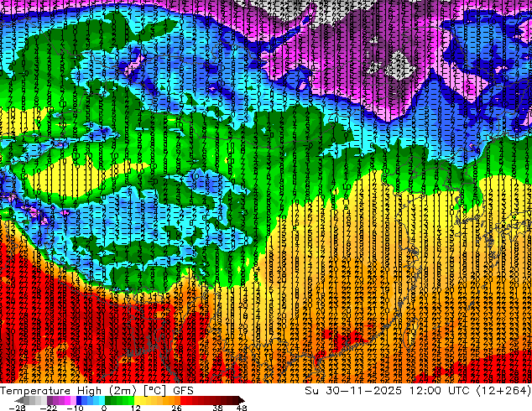
Task: Click the 'Temperature High (2m) [°C] GFS' title
Action: (x=96, y=391)
